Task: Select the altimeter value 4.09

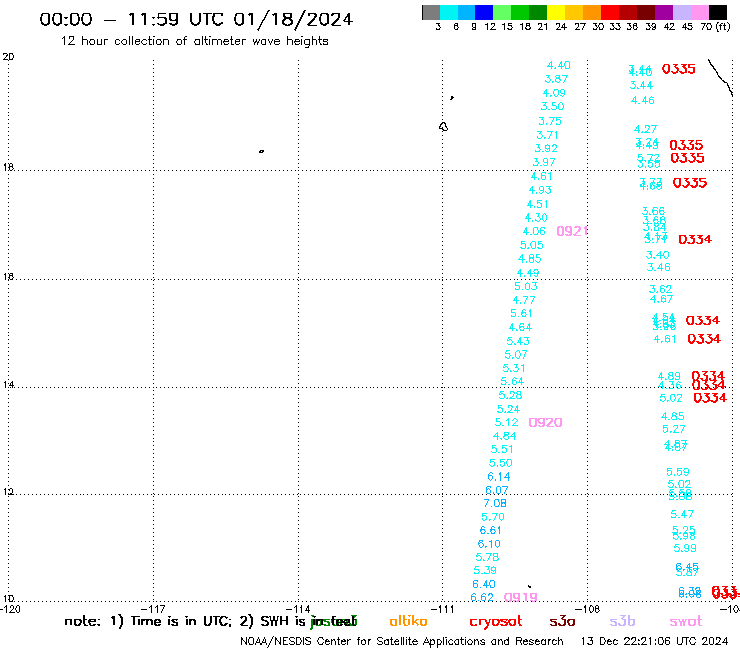Action: [x=554, y=93]
